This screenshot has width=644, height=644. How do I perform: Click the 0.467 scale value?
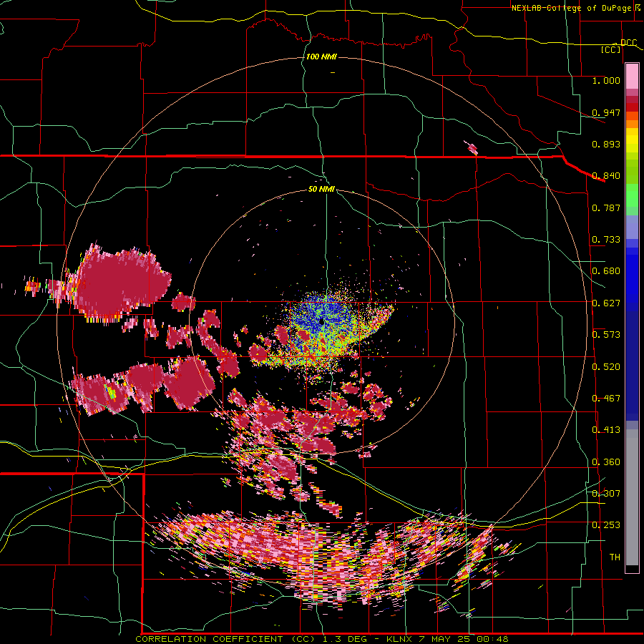[x=606, y=399]
